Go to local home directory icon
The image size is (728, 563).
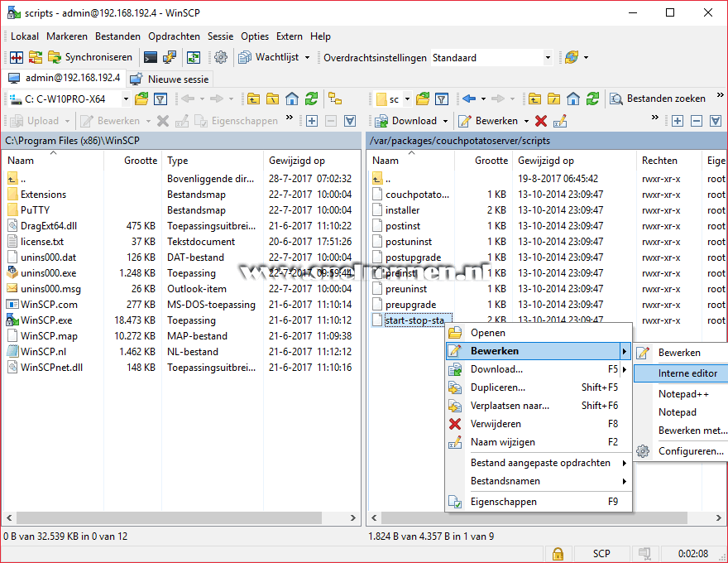(292, 99)
